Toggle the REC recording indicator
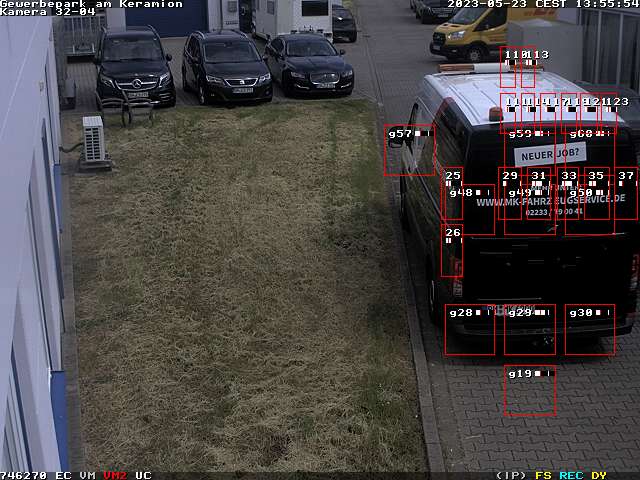The width and height of the screenshot is (640, 480). 571,475
